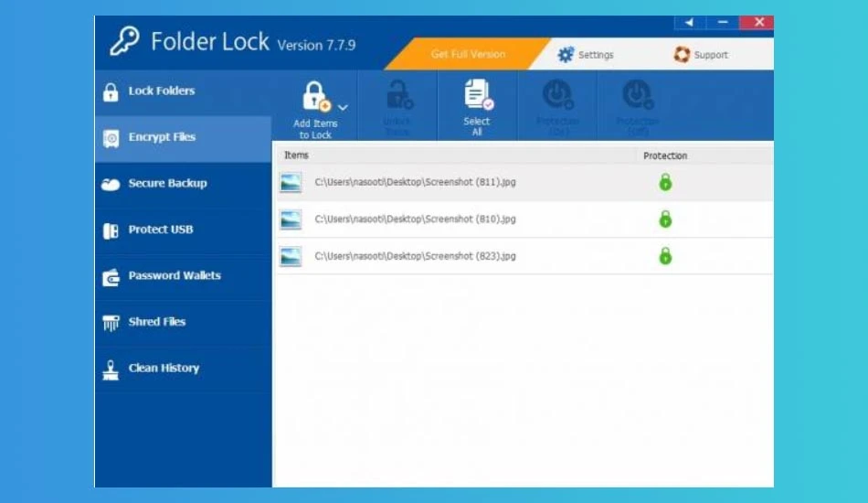This screenshot has width=868, height=503.
Task: Click the padlock icon beside Lock Folders
Action: point(111,92)
